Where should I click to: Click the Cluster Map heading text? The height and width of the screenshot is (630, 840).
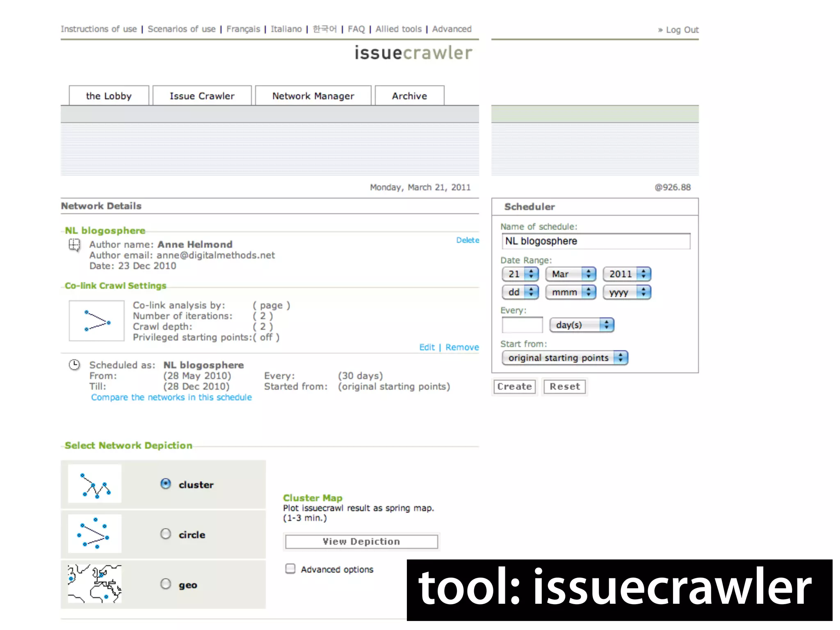click(313, 498)
